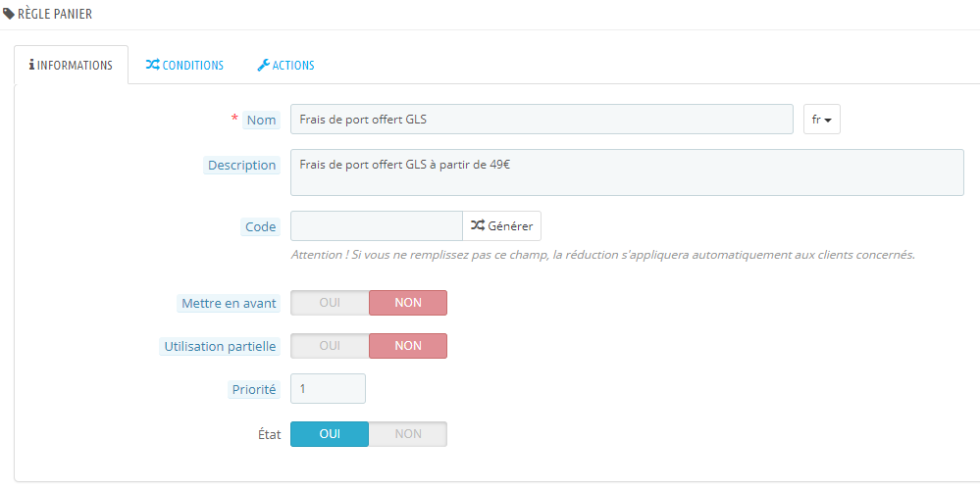This screenshot has width=980, height=490.
Task: Click the shuffle icon in Générer button
Action: point(478,226)
